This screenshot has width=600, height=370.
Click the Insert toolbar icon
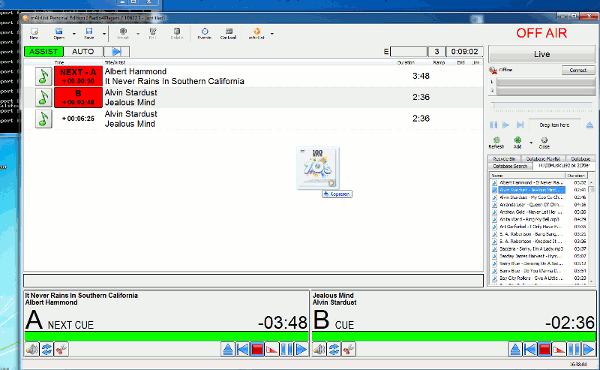pyautogui.click(x=123, y=33)
